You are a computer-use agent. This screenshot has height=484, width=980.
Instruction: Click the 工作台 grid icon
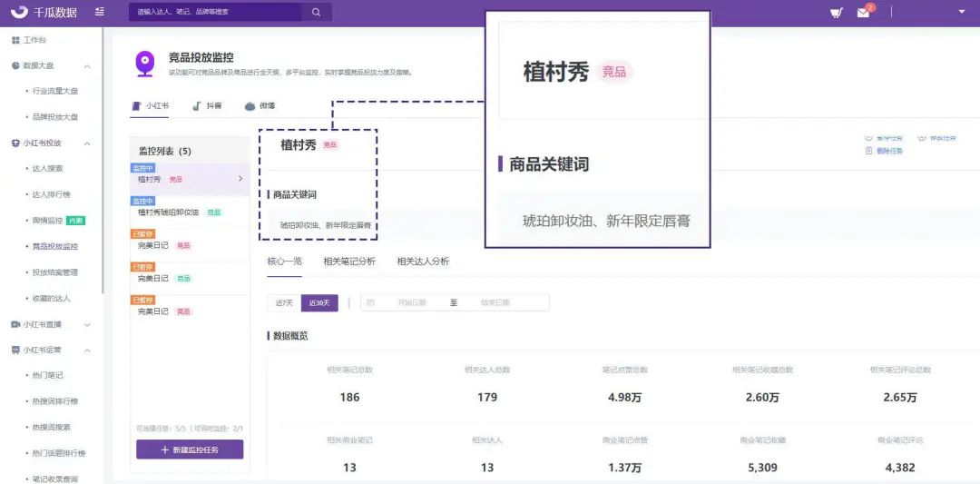pos(15,40)
